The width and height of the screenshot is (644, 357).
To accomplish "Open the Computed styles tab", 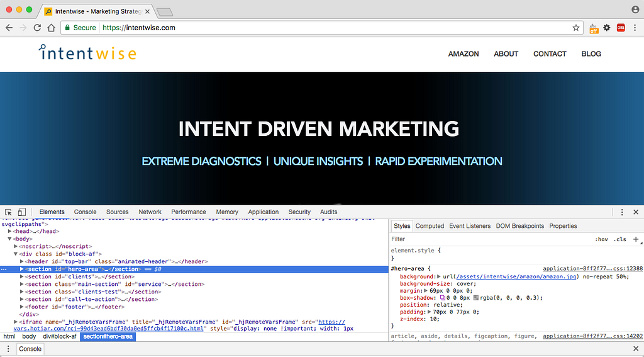I will [x=430, y=226].
